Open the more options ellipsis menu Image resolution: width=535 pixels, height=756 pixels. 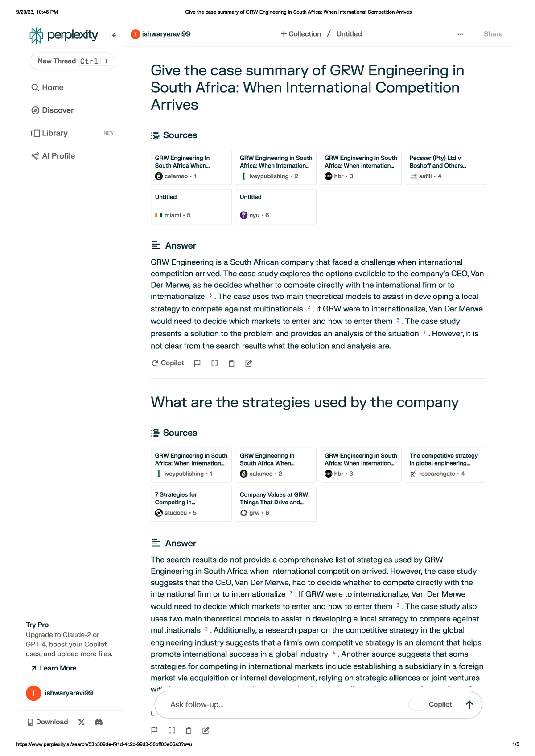(460, 34)
